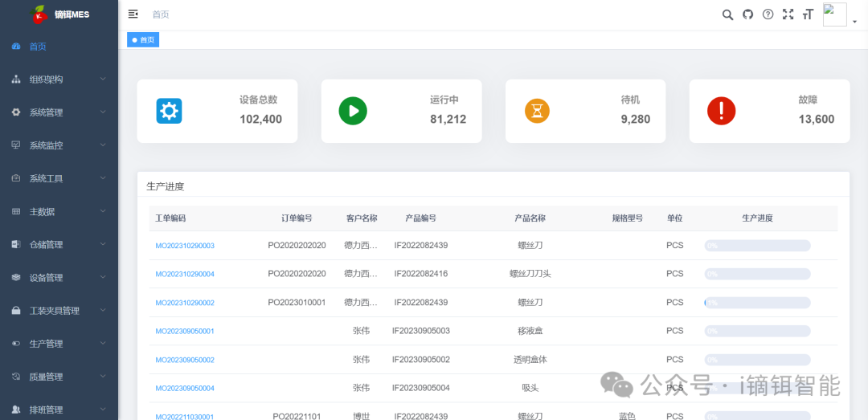Open work order MO202309050001 link
This screenshot has height=420, width=868.
point(185,332)
